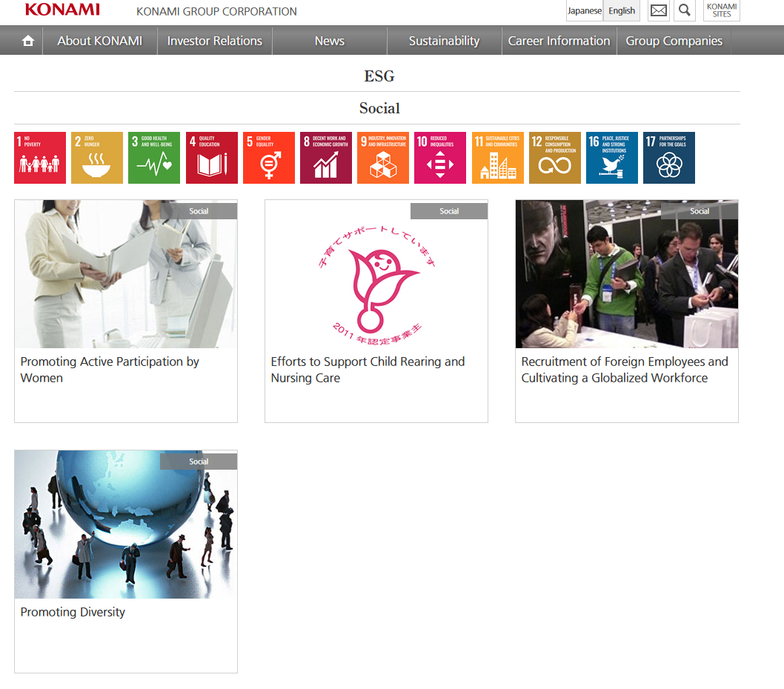The height and width of the screenshot is (689, 784).
Task: Open the Career Information menu
Action: pos(559,41)
